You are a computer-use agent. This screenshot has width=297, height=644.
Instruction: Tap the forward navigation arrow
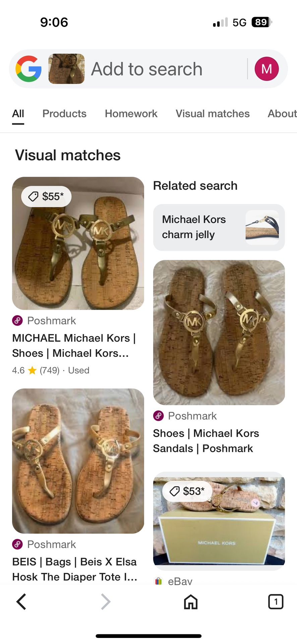point(106,601)
